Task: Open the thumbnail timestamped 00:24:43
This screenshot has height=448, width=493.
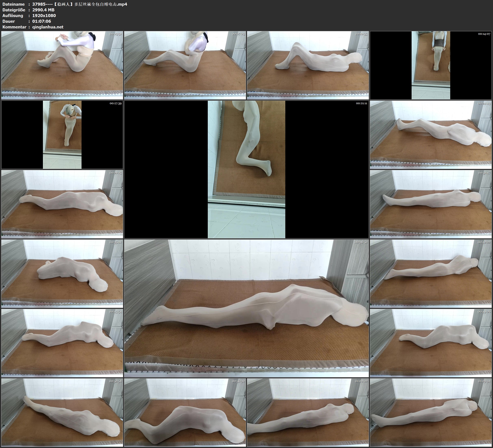Action: pos(431,134)
